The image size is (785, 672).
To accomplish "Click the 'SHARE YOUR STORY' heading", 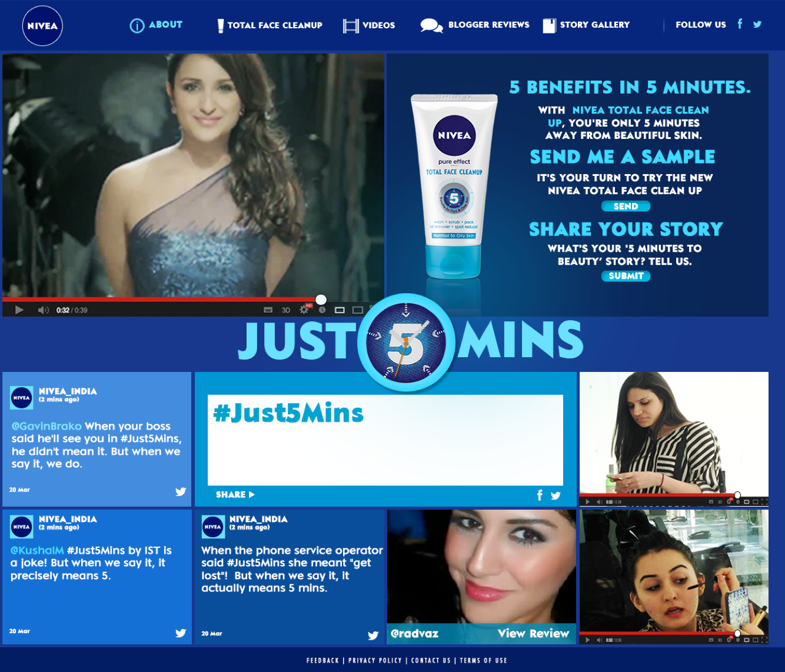I will point(626,229).
